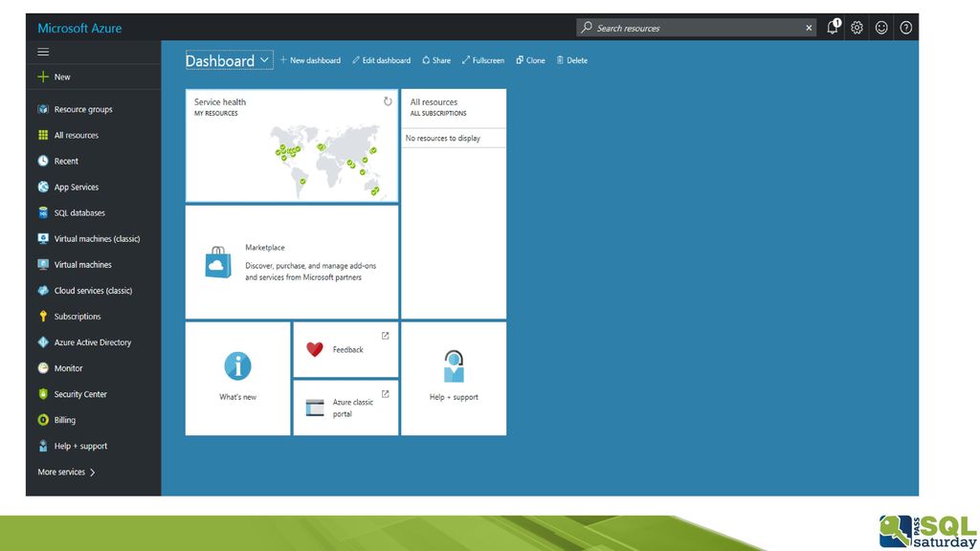Click Virtual machines (classic) monitor icon

point(42,238)
